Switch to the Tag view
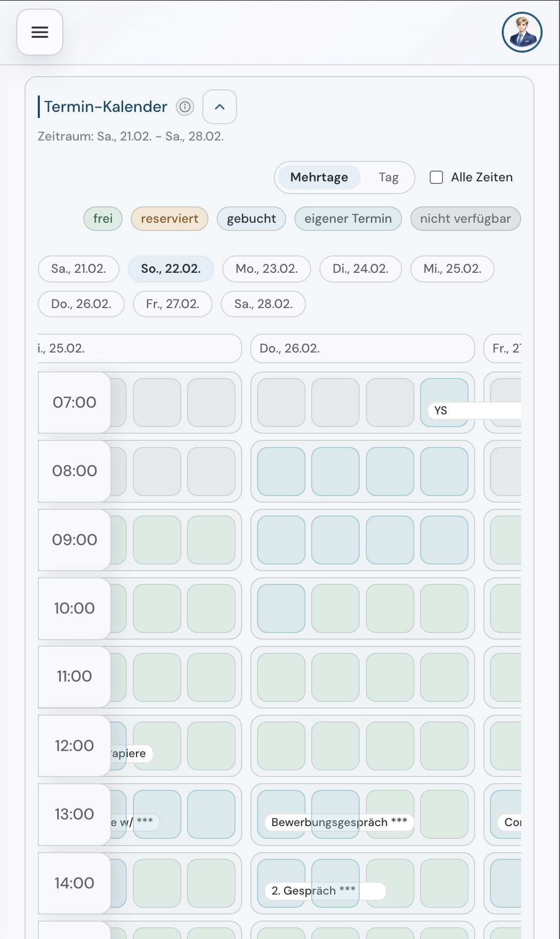 click(x=388, y=177)
